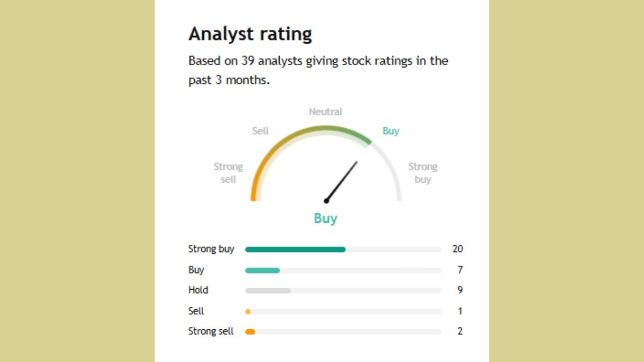Screen dimensions: 644x362
Task: Click the Strong sell gauge label
Action: [x=228, y=172]
